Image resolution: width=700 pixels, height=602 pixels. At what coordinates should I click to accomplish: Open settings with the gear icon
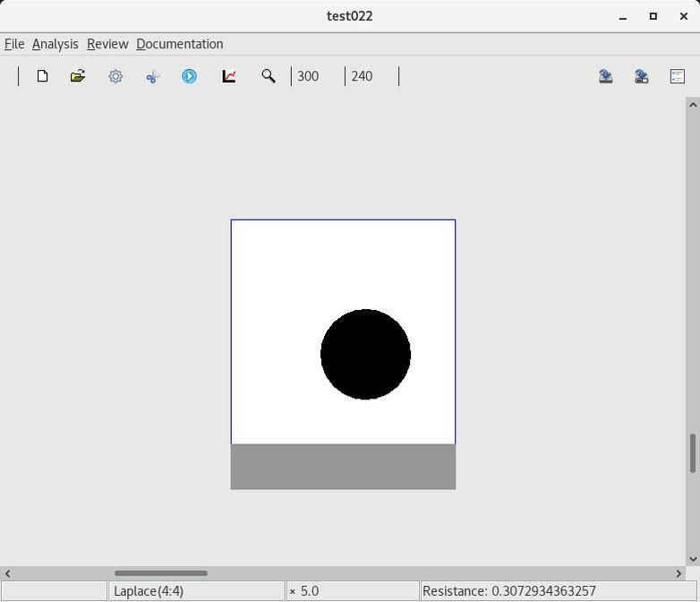(115, 76)
